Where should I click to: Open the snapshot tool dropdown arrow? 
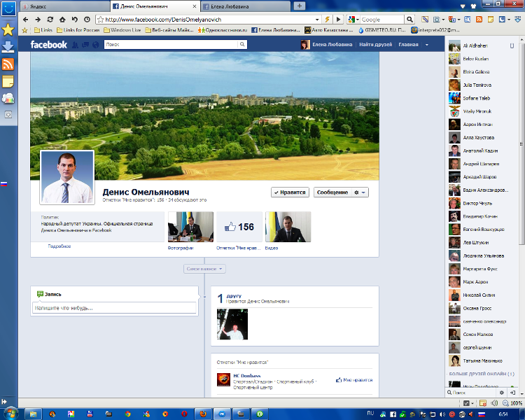click(443, 20)
